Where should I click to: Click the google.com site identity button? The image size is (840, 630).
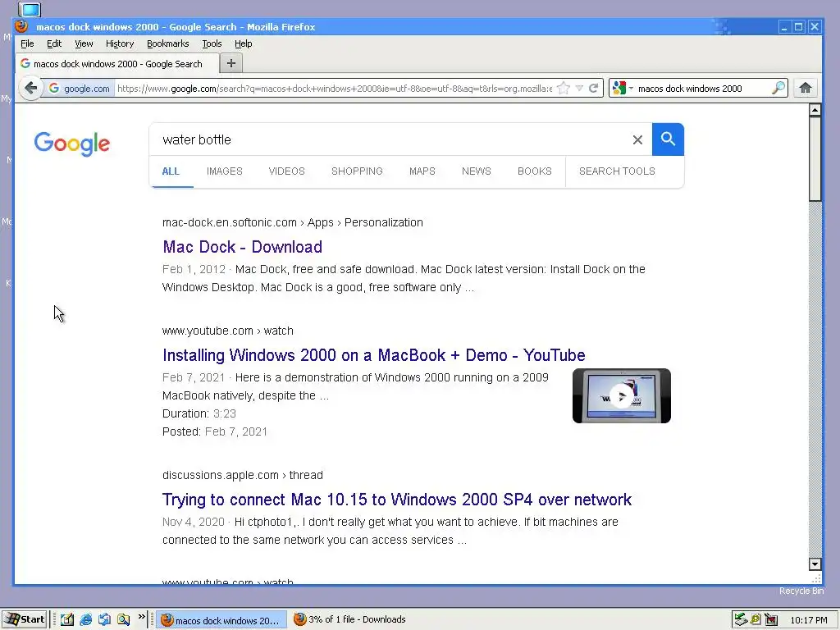click(80, 89)
